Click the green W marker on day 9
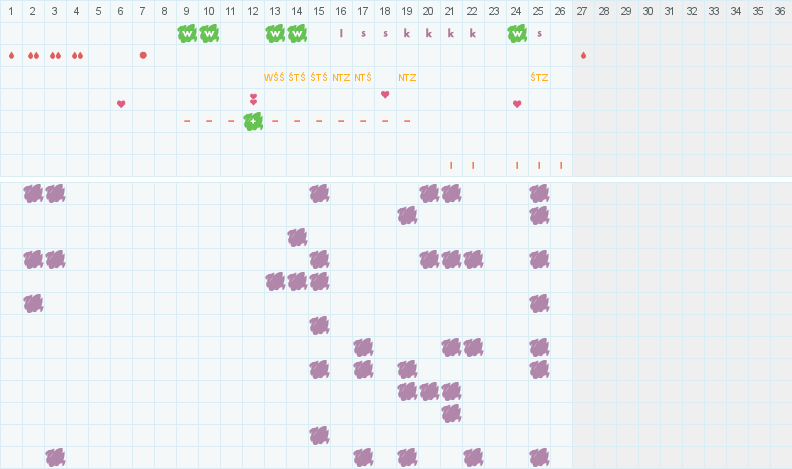The image size is (792, 469). (187, 33)
